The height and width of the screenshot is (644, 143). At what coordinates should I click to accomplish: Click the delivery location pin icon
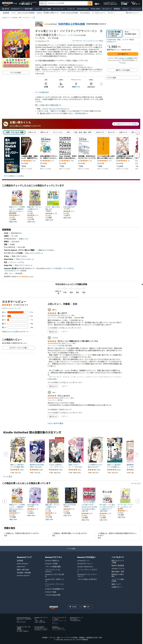point(20,4)
